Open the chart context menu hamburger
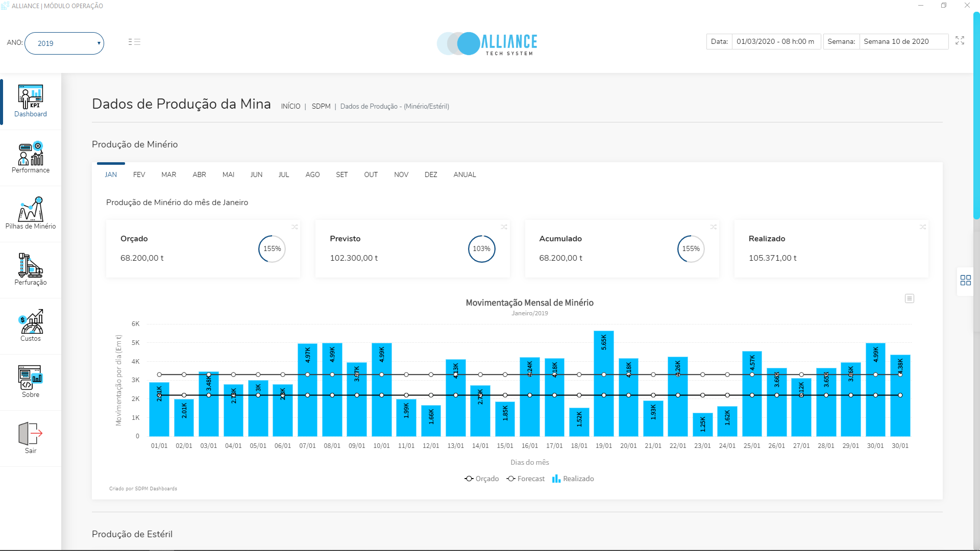Viewport: 980px width, 551px height. pos(909,298)
